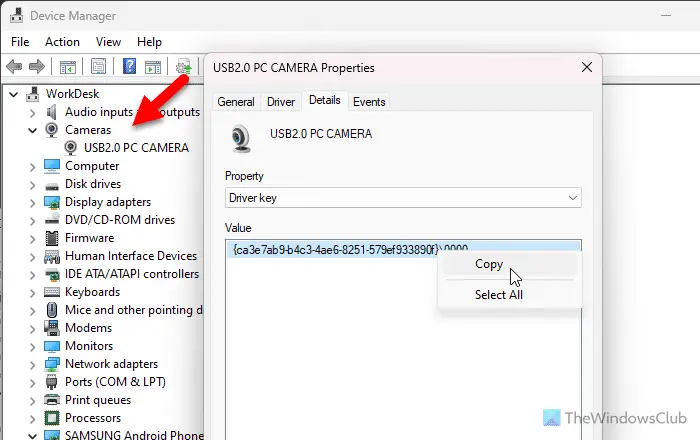
Task: Choose Select All from context menu
Action: [497, 295]
